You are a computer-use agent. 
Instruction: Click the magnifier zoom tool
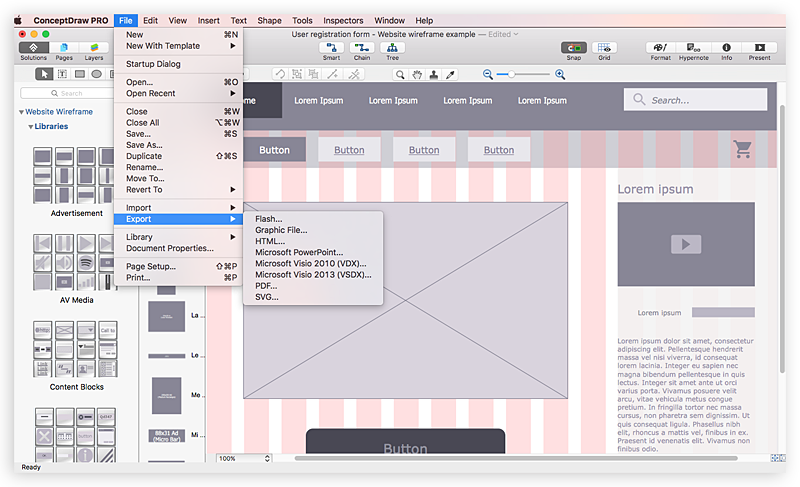[400, 75]
